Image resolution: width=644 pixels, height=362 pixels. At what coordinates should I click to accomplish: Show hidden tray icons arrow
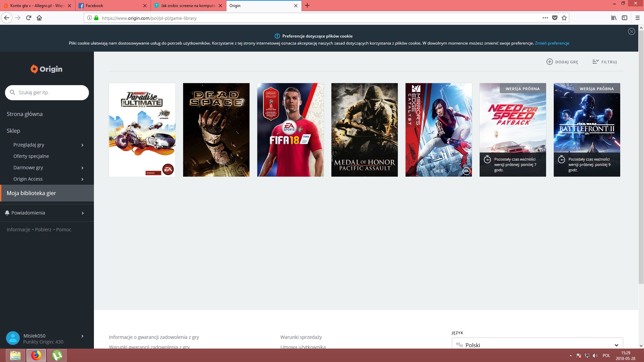pyautogui.click(x=571, y=356)
